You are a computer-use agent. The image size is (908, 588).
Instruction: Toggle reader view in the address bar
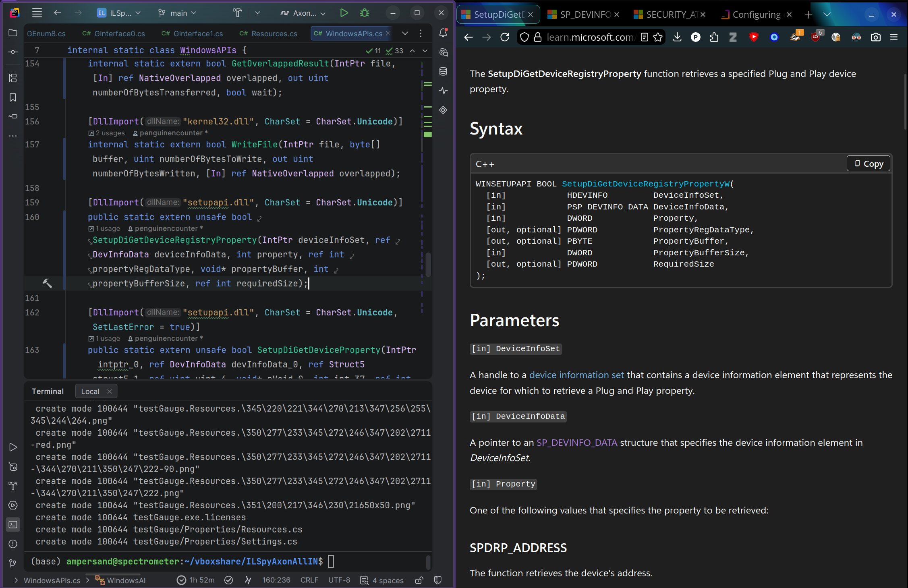pyautogui.click(x=645, y=37)
